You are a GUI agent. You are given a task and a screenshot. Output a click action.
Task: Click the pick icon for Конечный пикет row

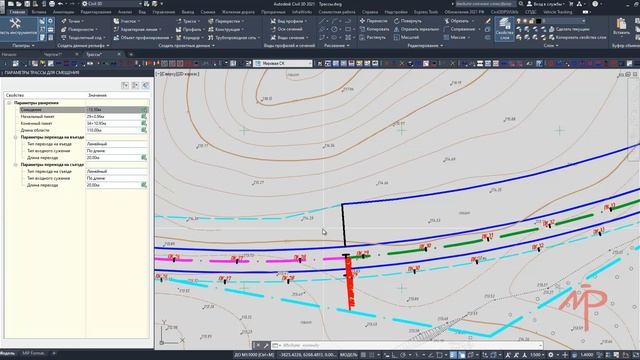pos(144,123)
